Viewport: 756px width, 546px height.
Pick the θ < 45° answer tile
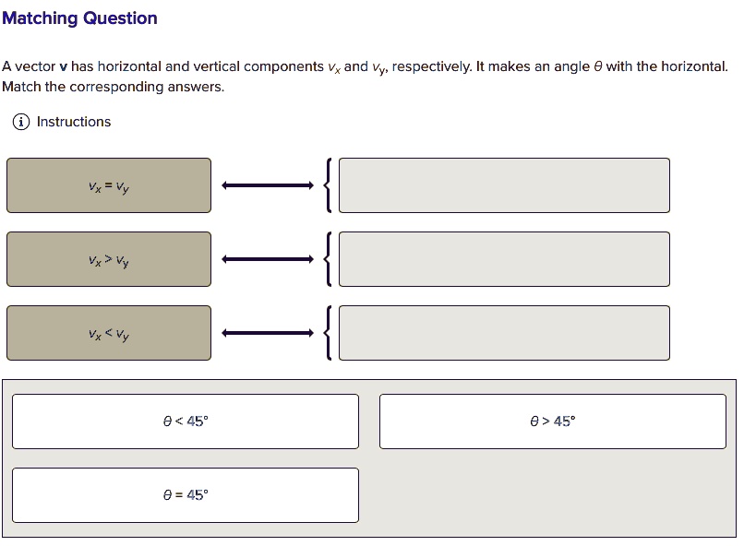coord(186,421)
